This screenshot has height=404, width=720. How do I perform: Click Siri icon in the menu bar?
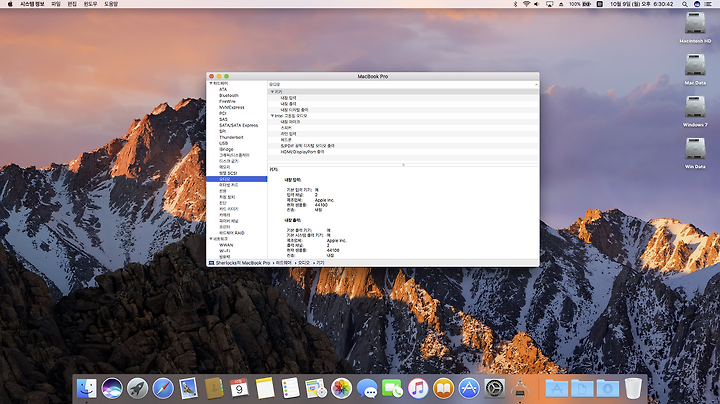point(697,4)
